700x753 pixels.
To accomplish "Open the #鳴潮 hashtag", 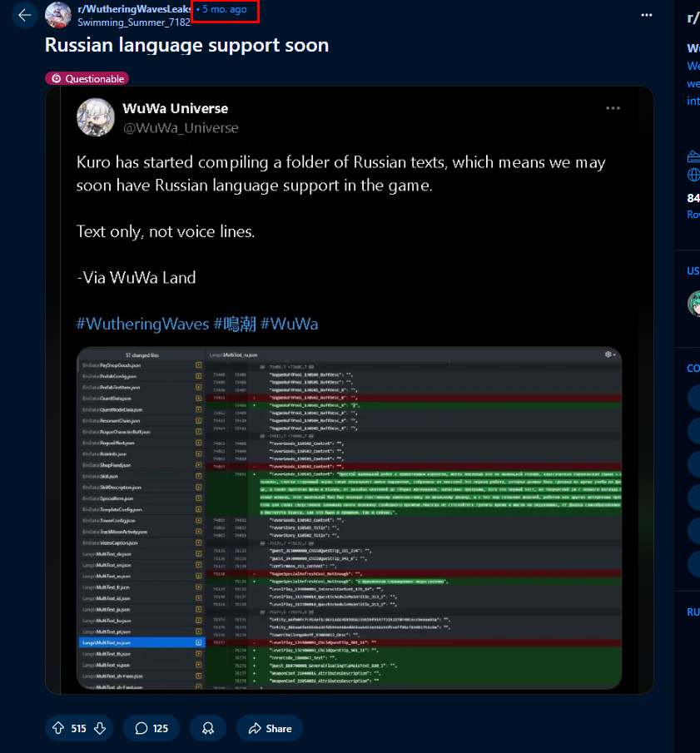I will click(235, 324).
